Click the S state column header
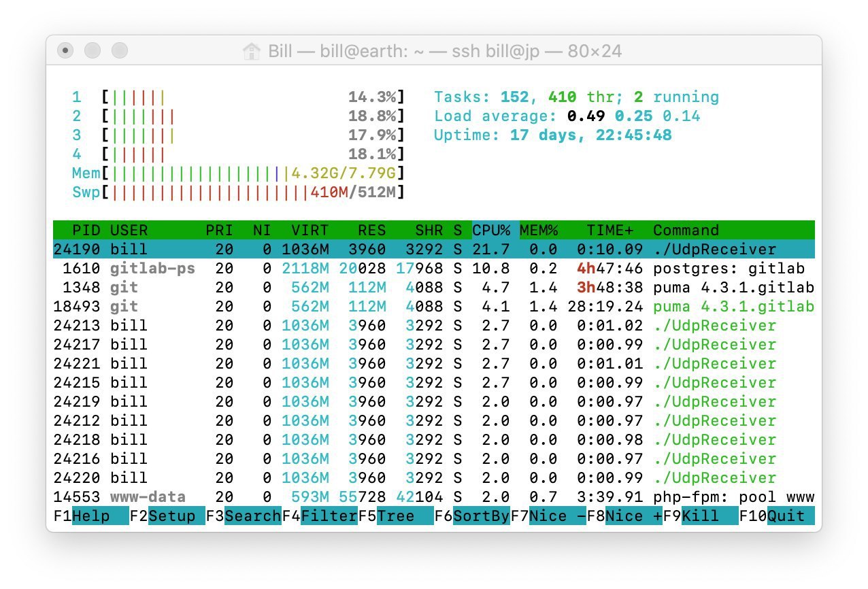Image resolution: width=868 pixels, height=589 pixels. pos(458,230)
